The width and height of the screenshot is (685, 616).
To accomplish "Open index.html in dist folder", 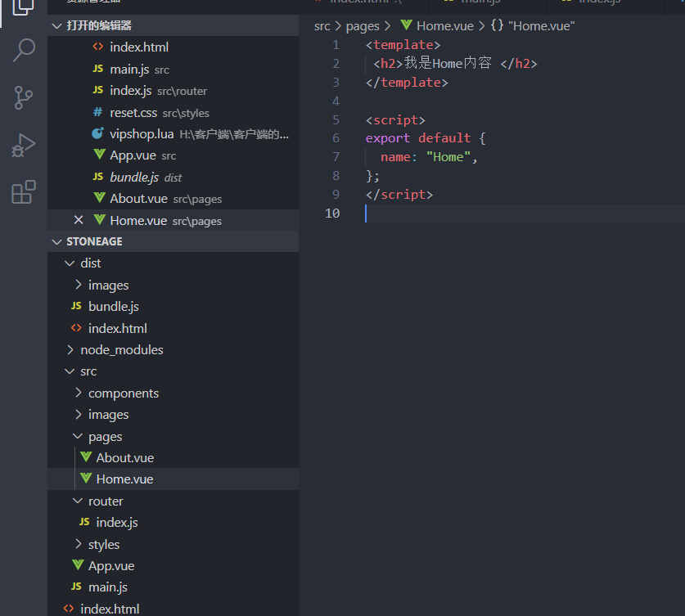I will (173, 328).
